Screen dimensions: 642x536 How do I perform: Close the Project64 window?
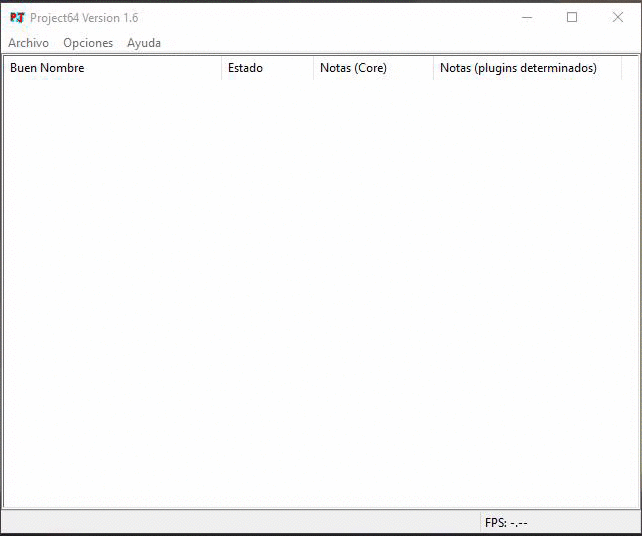[x=617, y=17]
